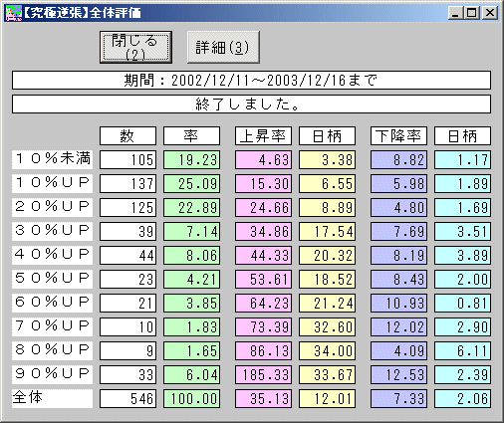
Task: Click the application icon in the title bar
Action: (13, 13)
